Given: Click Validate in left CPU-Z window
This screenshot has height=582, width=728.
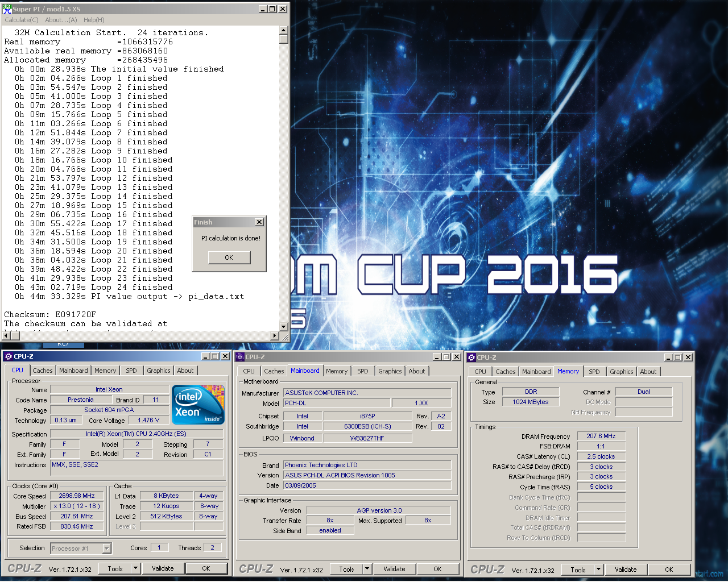Looking at the screenshot, I should tap(163, 568).
